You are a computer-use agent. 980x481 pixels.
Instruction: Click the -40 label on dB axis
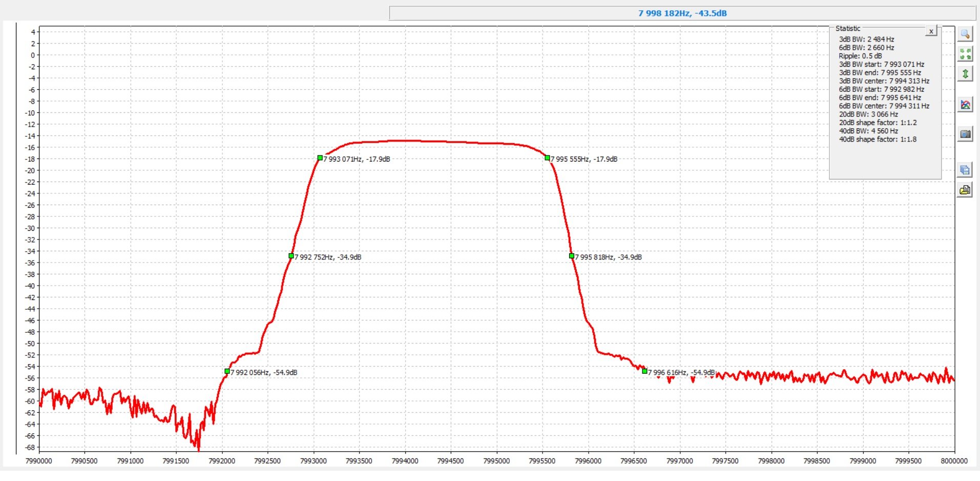[x=31, y=286]
